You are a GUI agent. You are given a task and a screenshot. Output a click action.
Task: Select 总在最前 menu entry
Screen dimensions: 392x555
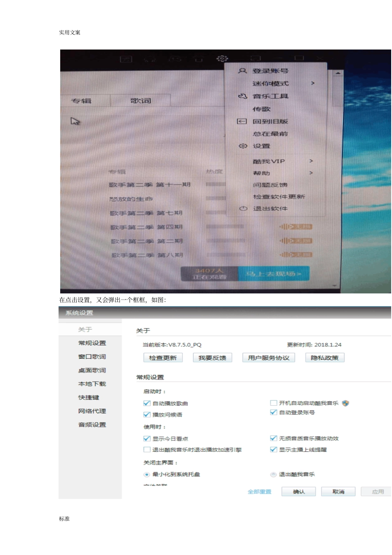(x=270, y=134)
